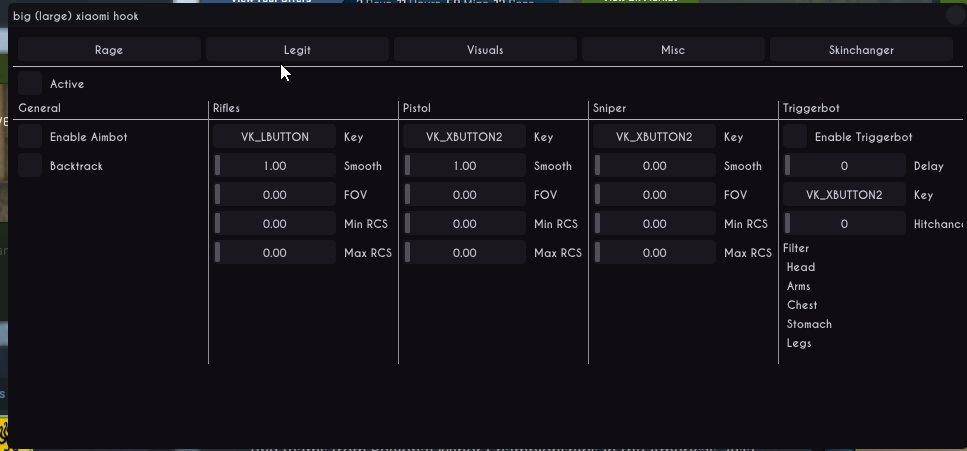Select the Misc tab

pos(673,50)
